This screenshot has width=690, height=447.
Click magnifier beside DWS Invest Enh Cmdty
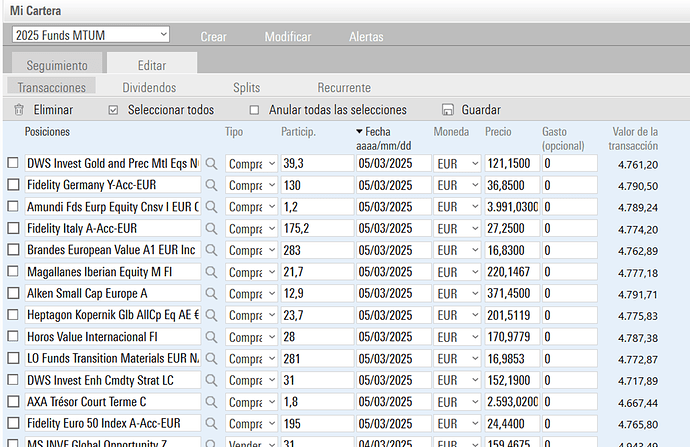click(211, 380)
